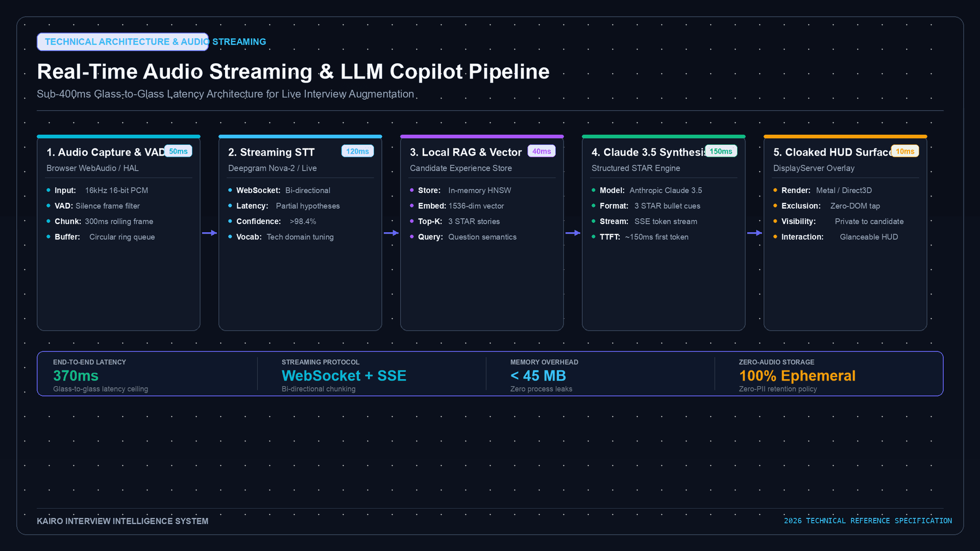Click the < 45 MB memory overhead value
The image size is (980, 551).
538,375
